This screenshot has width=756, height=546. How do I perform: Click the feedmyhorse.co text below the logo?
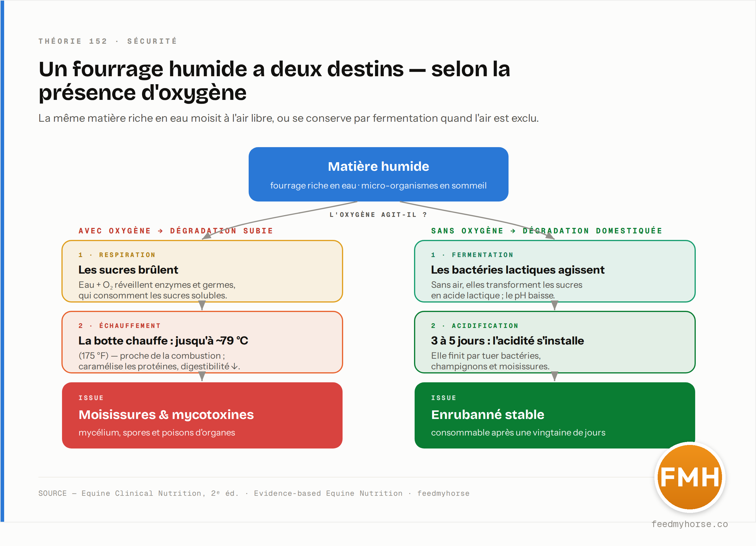pyautogui.click(x=689, y=524)
